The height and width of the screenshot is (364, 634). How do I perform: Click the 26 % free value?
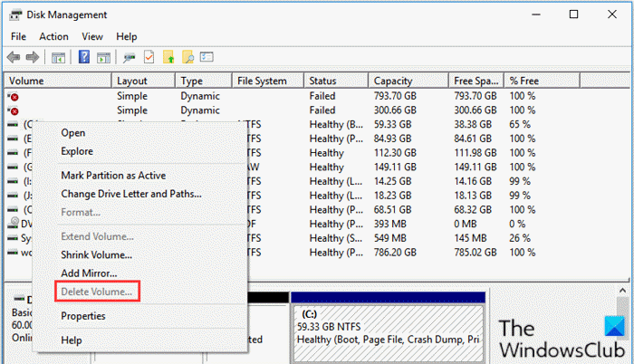[520, 238]
